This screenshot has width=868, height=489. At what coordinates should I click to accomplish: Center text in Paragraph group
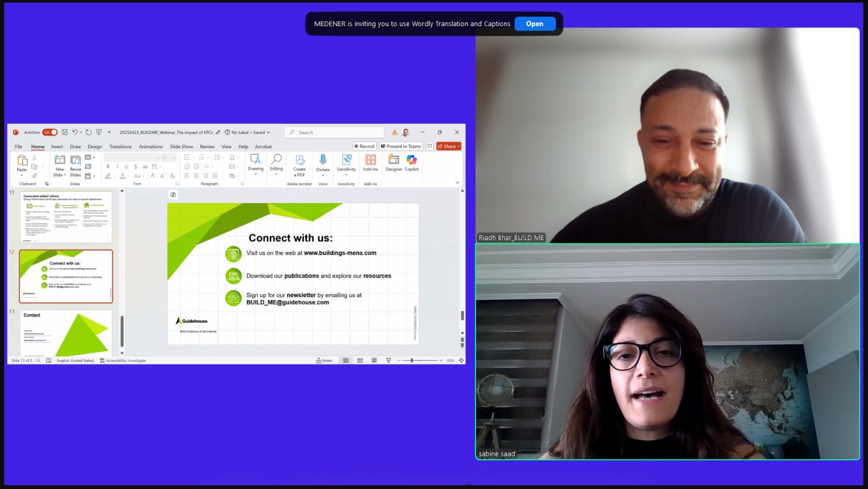point(196,176)
